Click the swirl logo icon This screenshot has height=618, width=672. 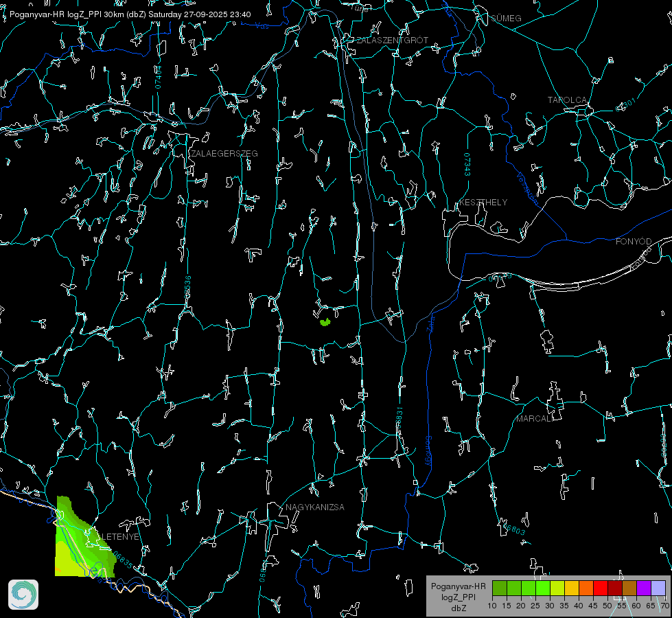[23, 595]
